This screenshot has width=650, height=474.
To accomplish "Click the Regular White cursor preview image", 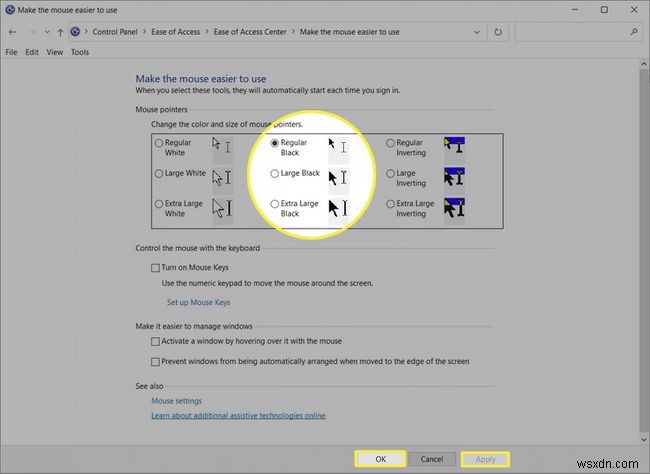I will coord(223,149).
